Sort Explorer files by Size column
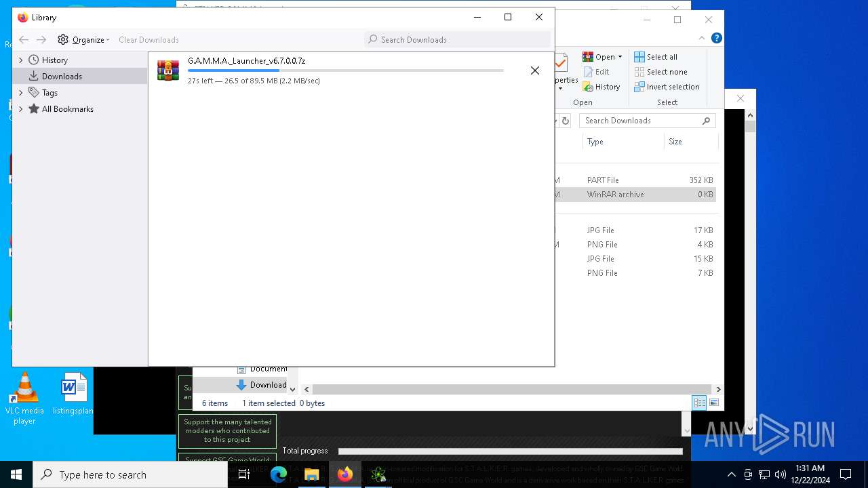Viewport: 868px width, 488px height. click(x=690, y=142)
